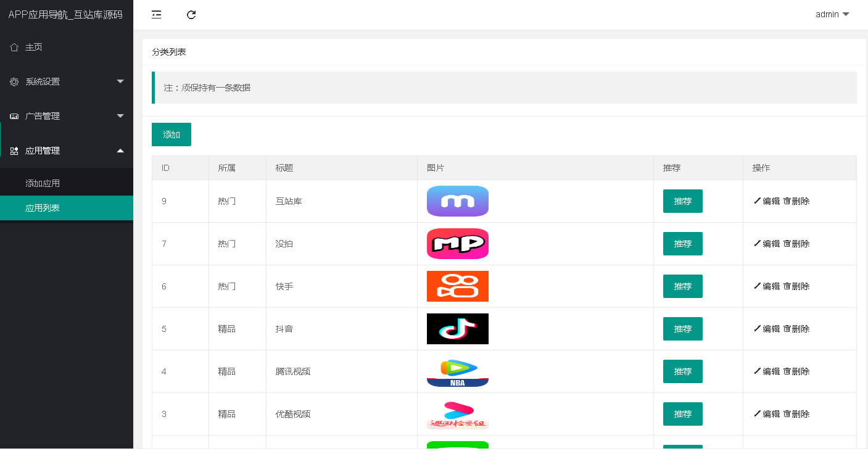
Task: Expand the 系统设置 menu arrow
Action: [120, 81]
